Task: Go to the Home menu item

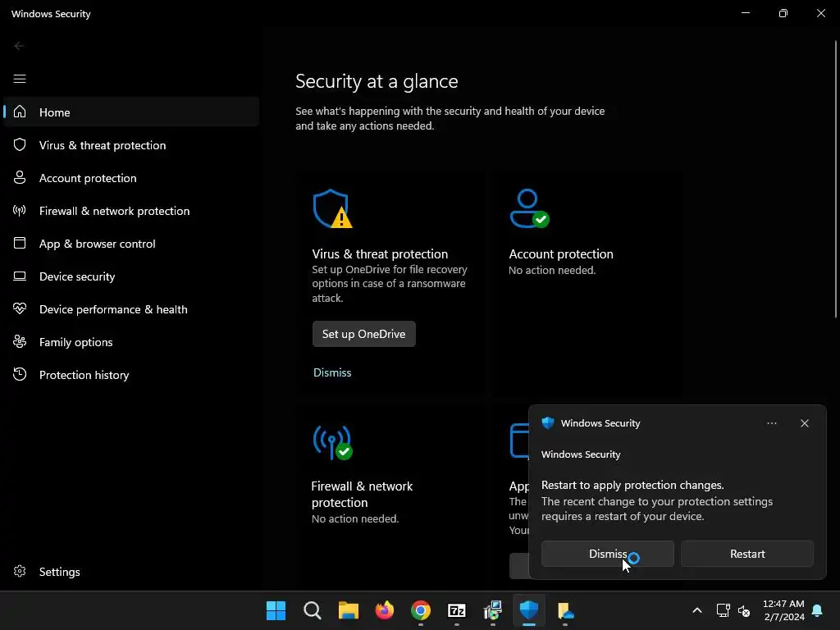Action: (x=131, y=112)
